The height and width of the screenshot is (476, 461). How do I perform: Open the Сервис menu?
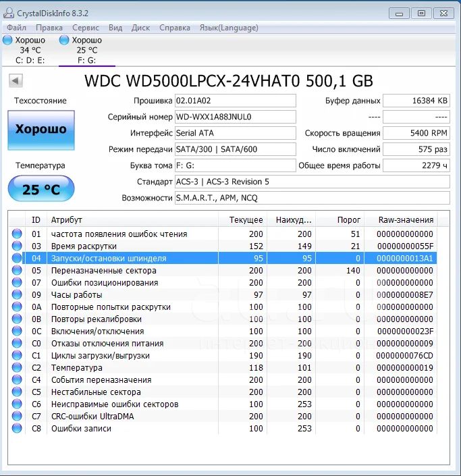(86, 28)
